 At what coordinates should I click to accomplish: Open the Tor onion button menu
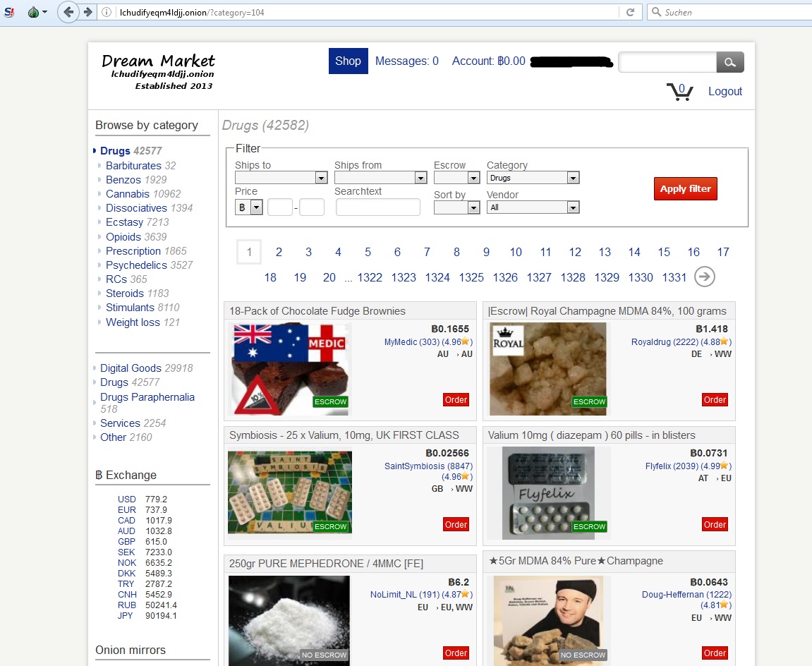[x=37, y=12]
